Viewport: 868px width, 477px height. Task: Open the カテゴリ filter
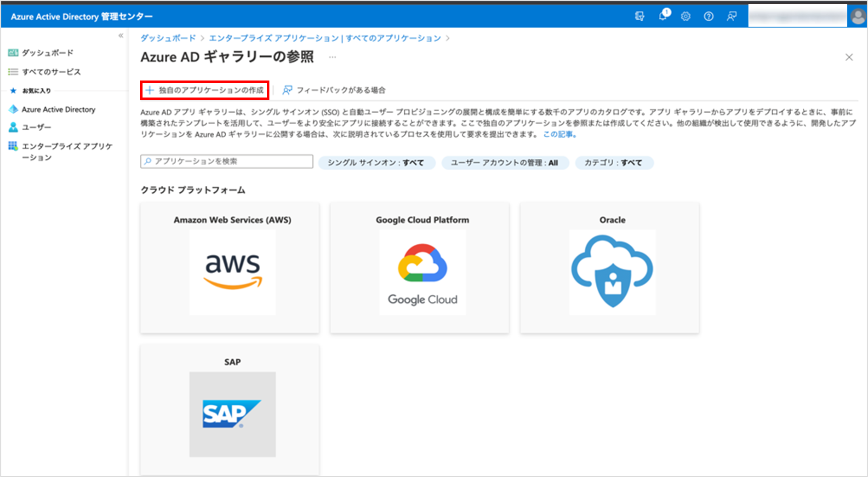[x=614, y=163]
